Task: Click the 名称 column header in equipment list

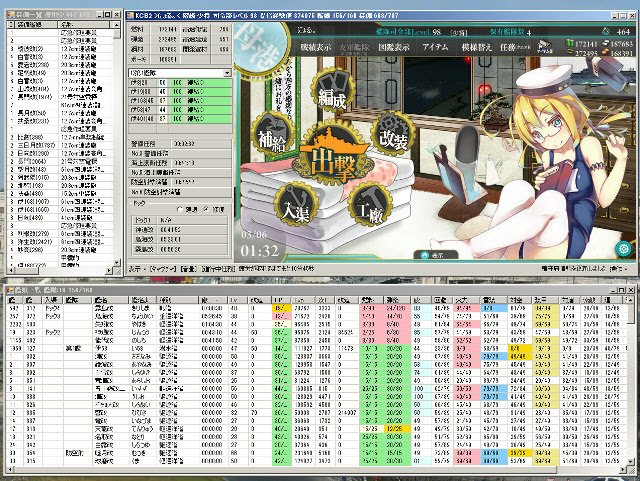Action: click(x=85, y=24)
